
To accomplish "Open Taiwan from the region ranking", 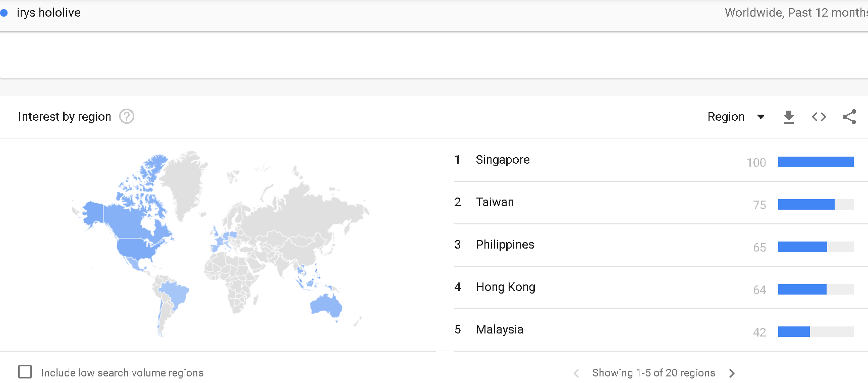I will (x=495, y=203).
